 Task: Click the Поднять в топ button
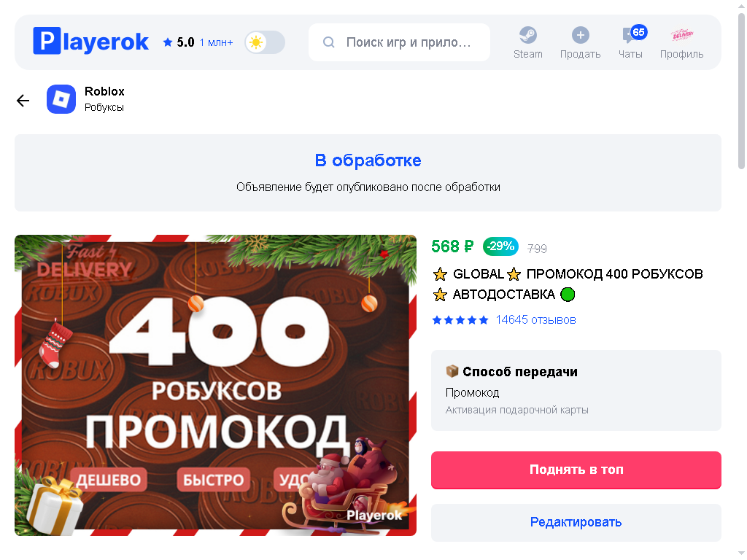point(576,470)
